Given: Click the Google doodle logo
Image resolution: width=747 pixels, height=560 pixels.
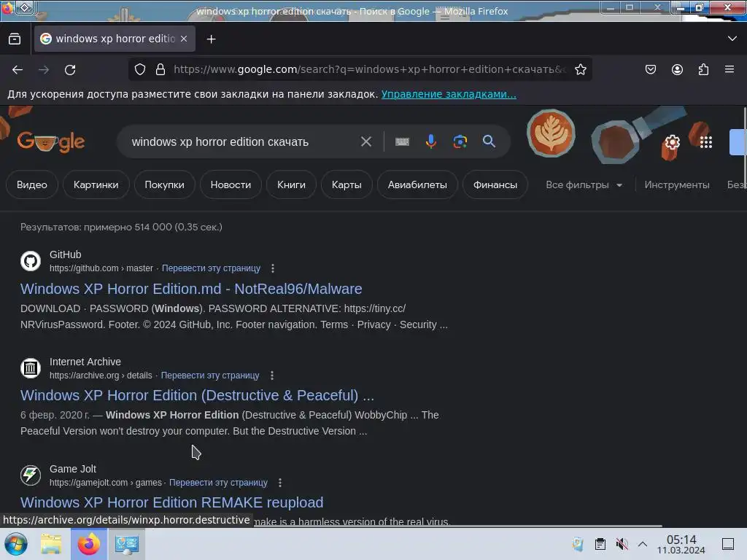Looking at the screenshot, I should pos(51,142).
